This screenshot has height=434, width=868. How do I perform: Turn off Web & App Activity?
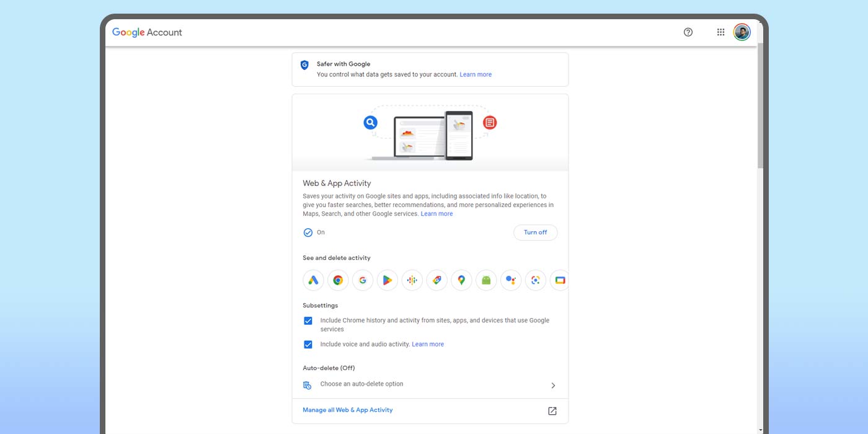click(x=535, y=232)
